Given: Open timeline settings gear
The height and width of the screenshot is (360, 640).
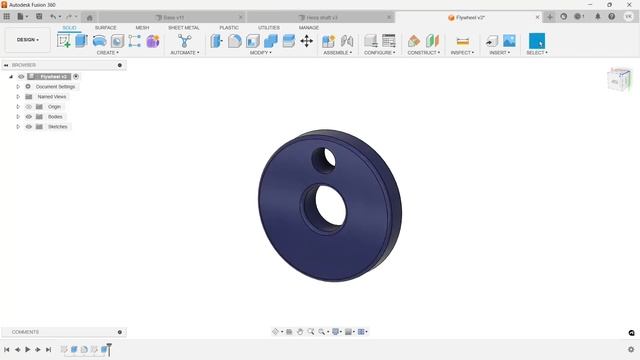Looking at the screenshot, I should [x=631, y=349].
